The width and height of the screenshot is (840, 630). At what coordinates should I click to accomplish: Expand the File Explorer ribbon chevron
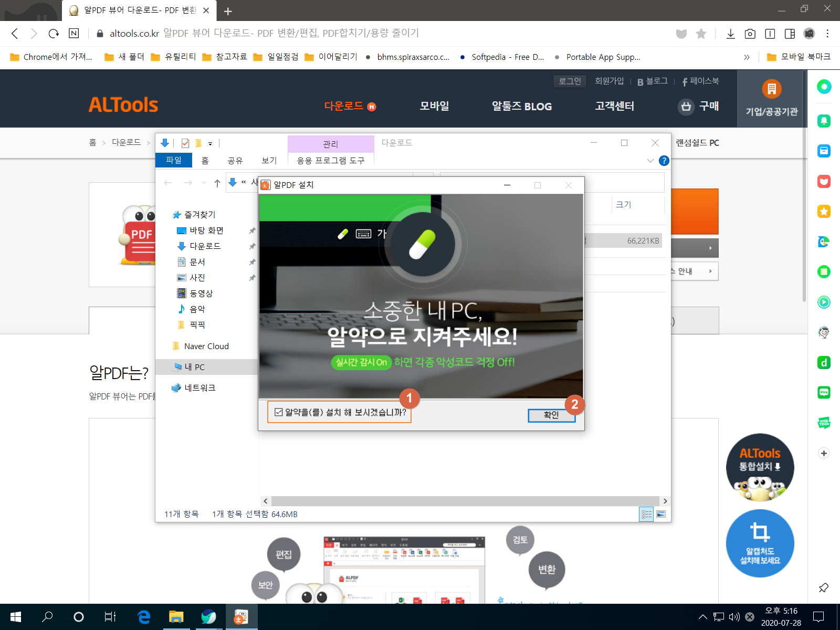pyautogui.click(x=650, y=161)
